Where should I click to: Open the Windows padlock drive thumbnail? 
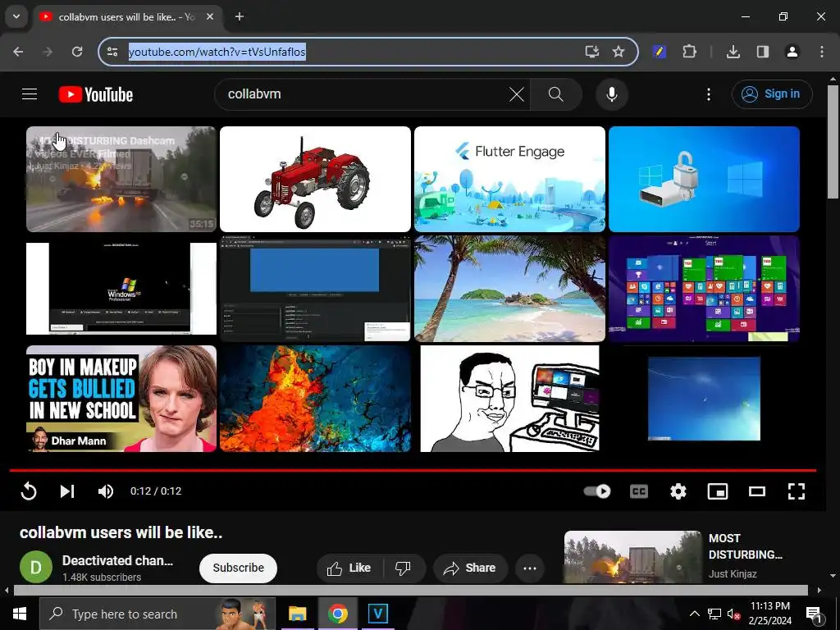(x=704, y=179)
